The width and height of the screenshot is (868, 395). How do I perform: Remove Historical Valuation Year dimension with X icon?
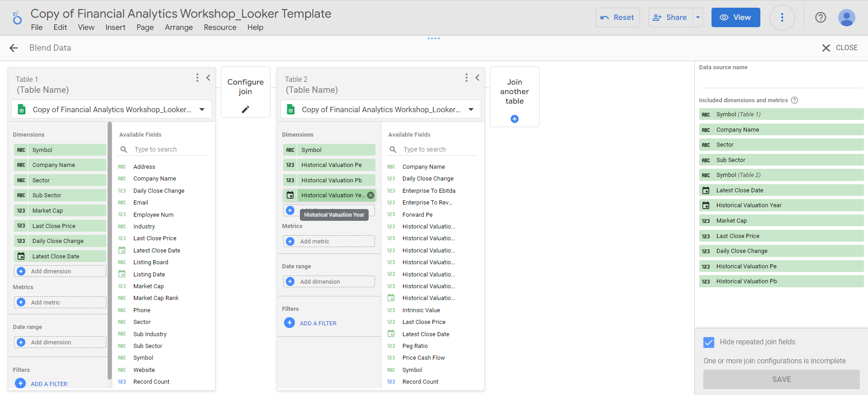click(370, 195)
